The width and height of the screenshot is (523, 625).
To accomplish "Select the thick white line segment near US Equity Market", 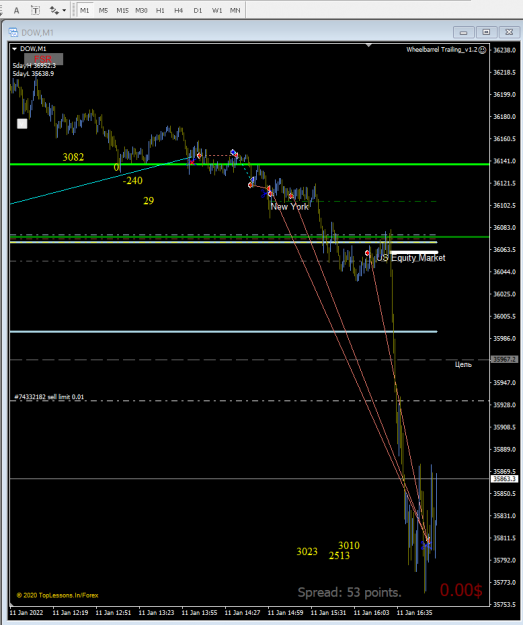I will [414, 252].
